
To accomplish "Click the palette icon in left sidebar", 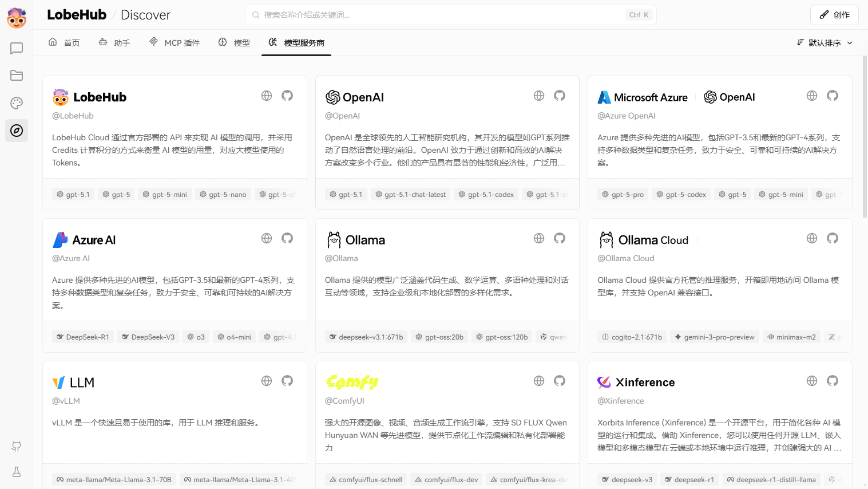I will (17, 103).
